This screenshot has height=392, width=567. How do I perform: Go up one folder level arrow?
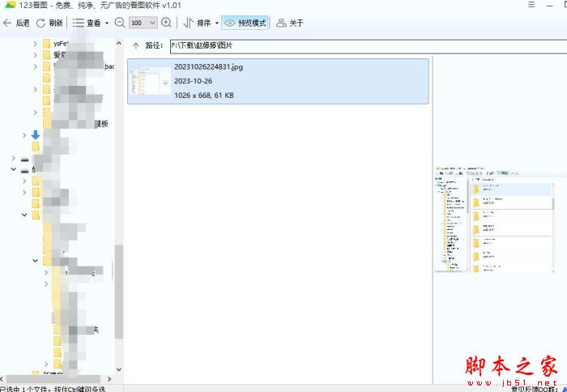(135, 45)
